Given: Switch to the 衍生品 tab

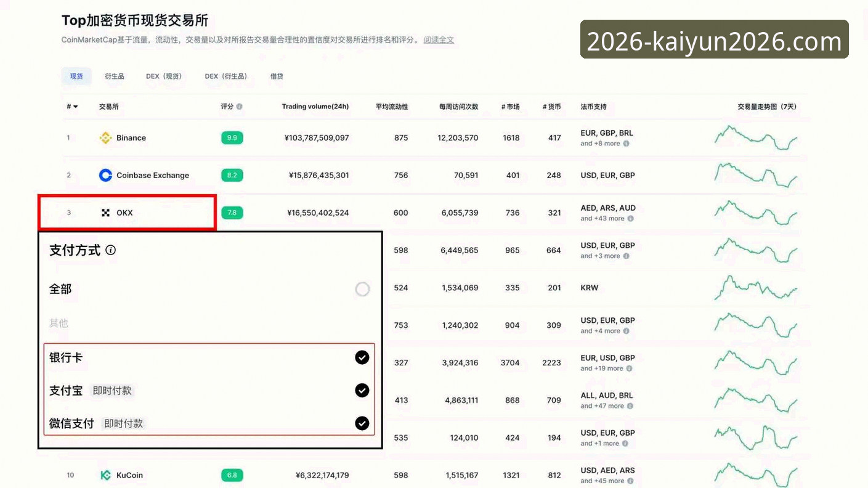Looking at the screenshot, I should coord(114,76).
